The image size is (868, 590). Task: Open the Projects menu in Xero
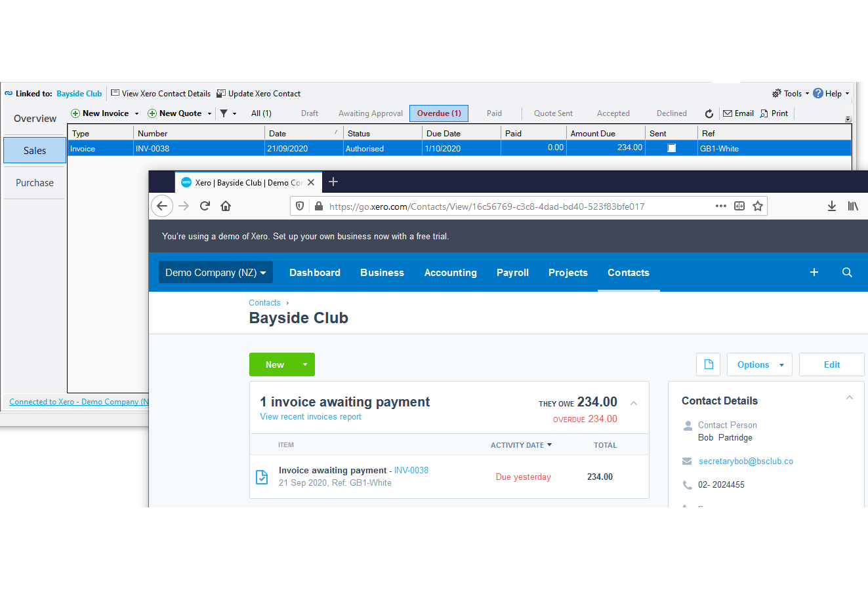568,272
